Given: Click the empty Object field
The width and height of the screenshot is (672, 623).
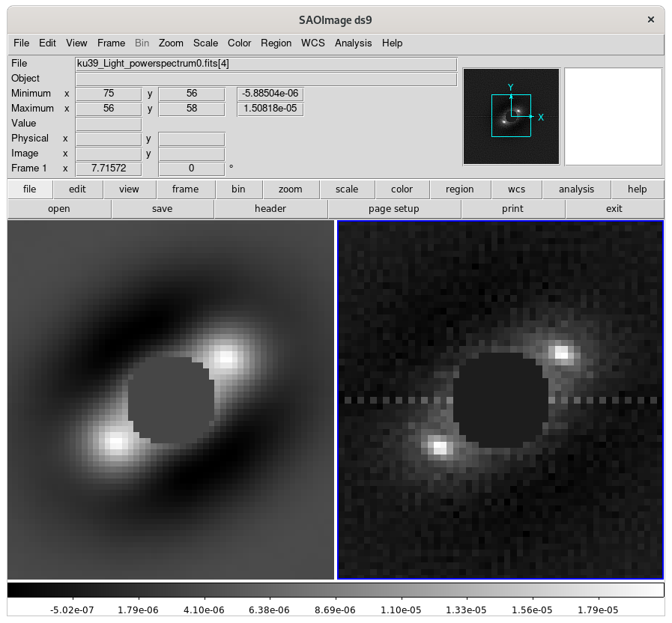Looking at the screenshot, I should coord(266,79).
